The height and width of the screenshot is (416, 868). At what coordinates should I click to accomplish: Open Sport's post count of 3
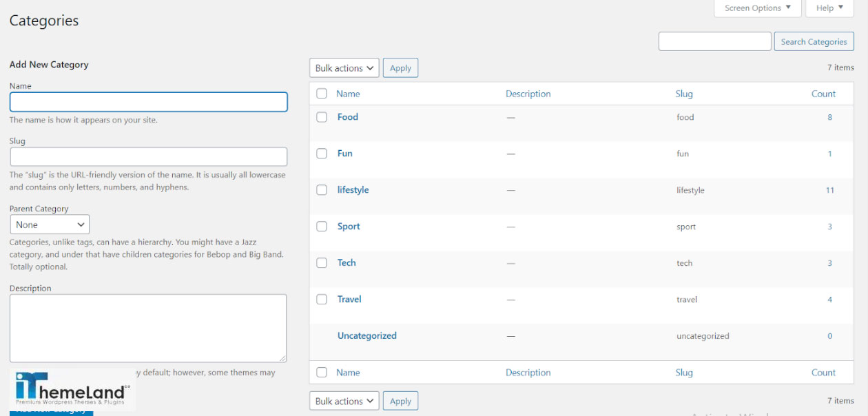(x=829, y=227)
